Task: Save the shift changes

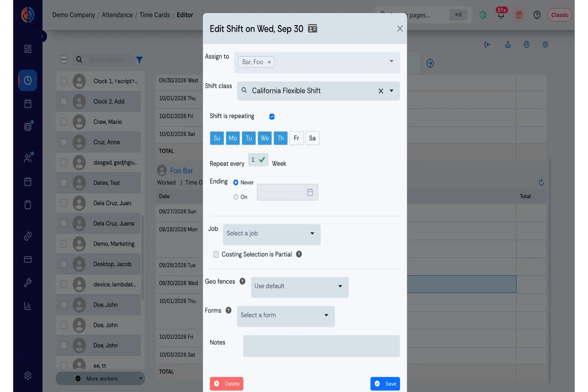Action: tap(385, 384)
